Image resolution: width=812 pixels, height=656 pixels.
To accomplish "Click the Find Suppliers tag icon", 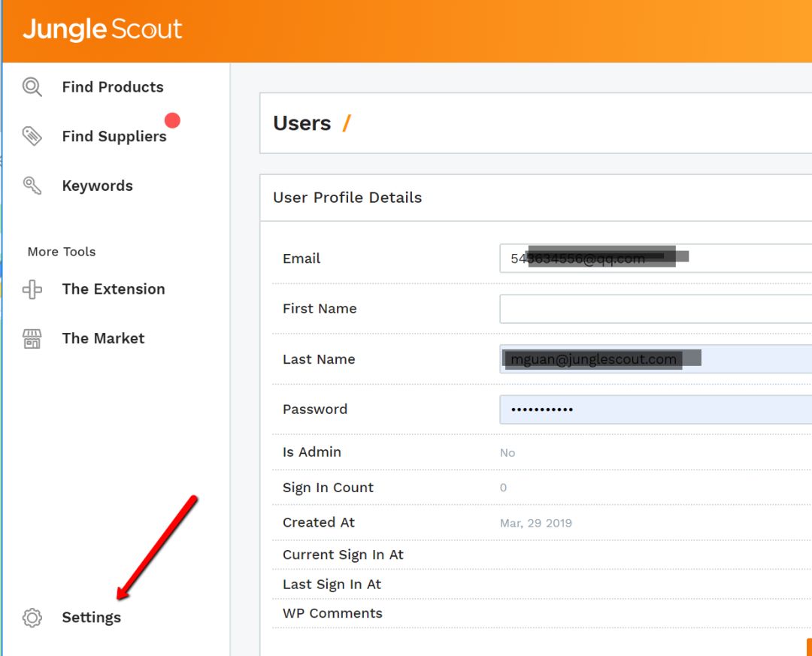I will point(32,136).
